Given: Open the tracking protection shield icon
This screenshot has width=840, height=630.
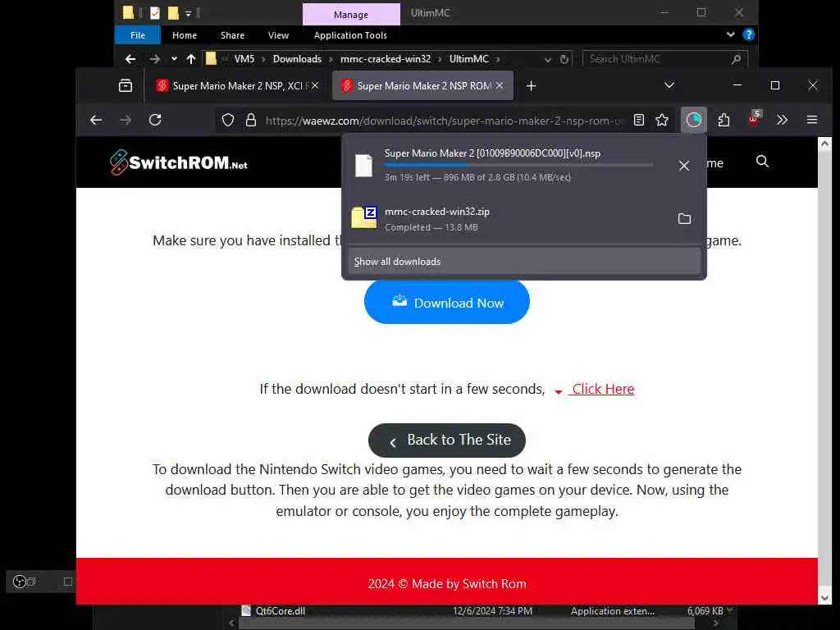Looking at the screenshot, I should 228,120.
